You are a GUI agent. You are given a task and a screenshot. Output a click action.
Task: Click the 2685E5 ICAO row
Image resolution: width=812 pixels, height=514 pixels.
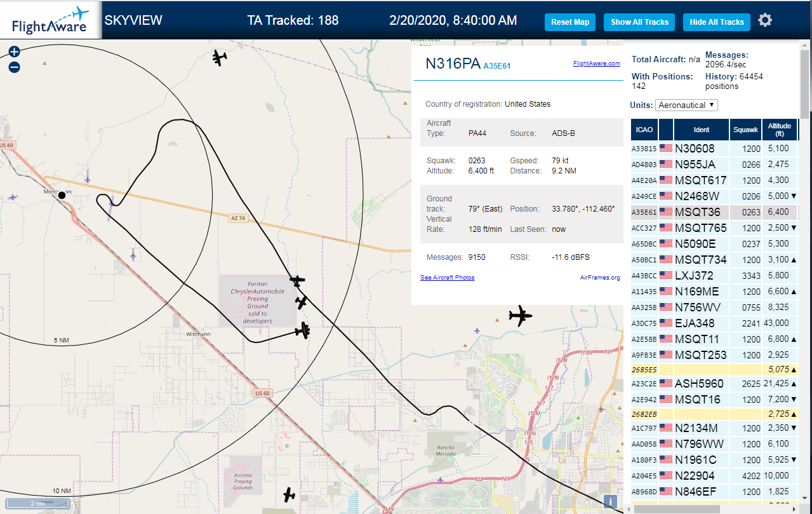pyautogui.click(x=714, y=369)
